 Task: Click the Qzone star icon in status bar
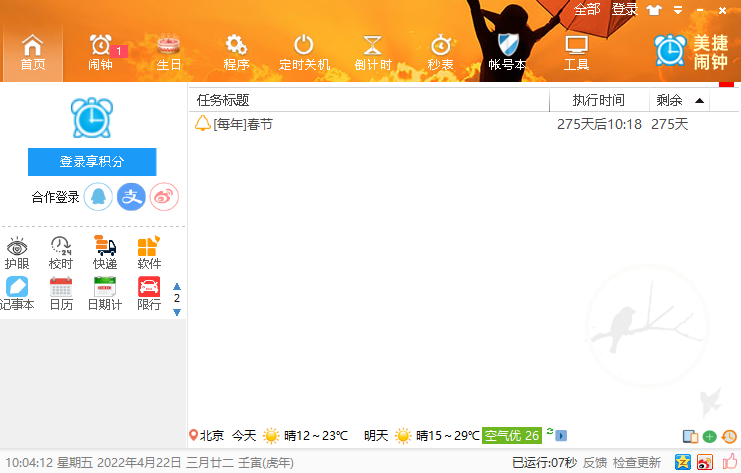click(x=682, y=462)
